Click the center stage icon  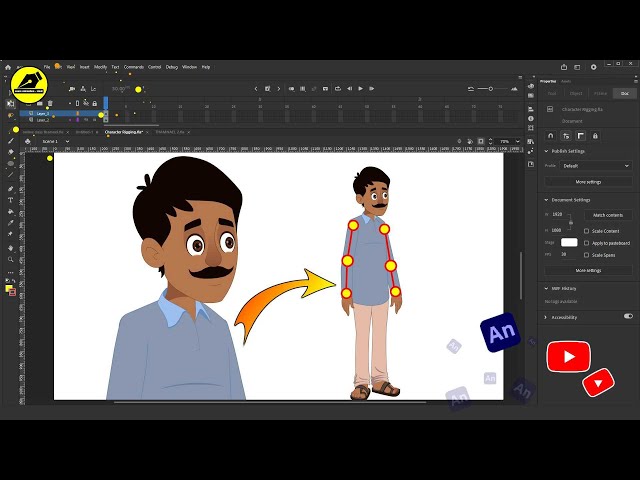[x=459, y=141]
